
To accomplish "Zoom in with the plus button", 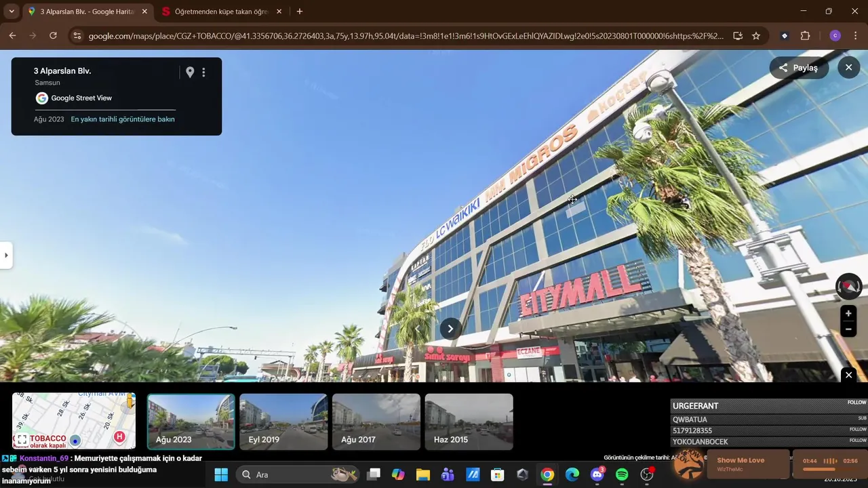I will tap(848, 314).
